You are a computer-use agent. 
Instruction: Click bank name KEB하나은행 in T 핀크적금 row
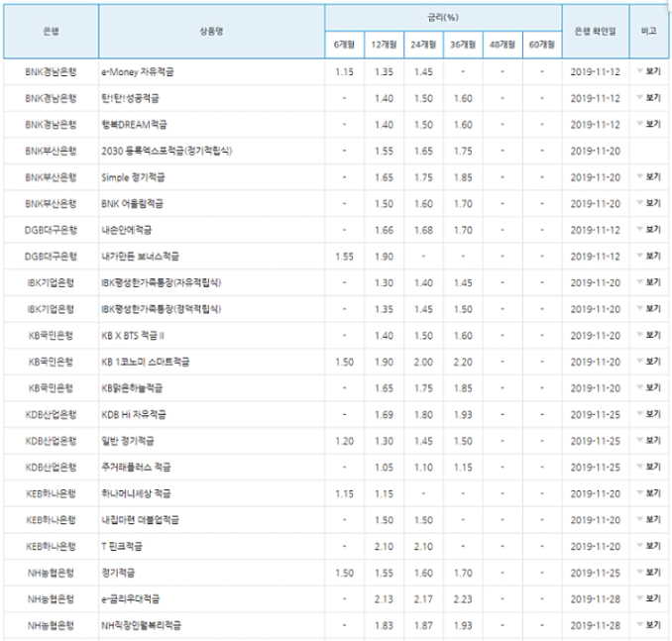tap(51, 546)
